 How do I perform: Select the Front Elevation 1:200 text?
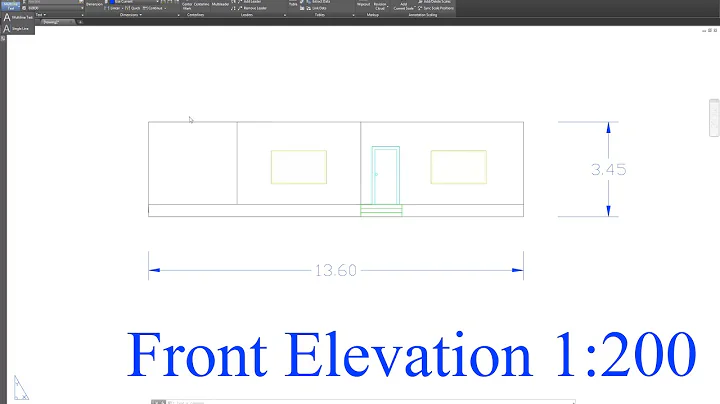coord(411,354)
